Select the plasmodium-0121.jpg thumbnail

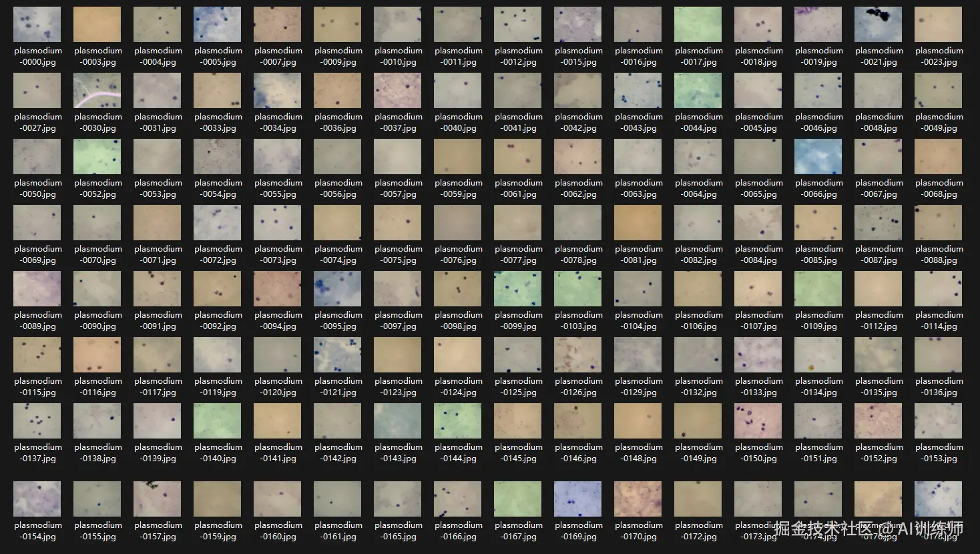[x=338, y=355]
